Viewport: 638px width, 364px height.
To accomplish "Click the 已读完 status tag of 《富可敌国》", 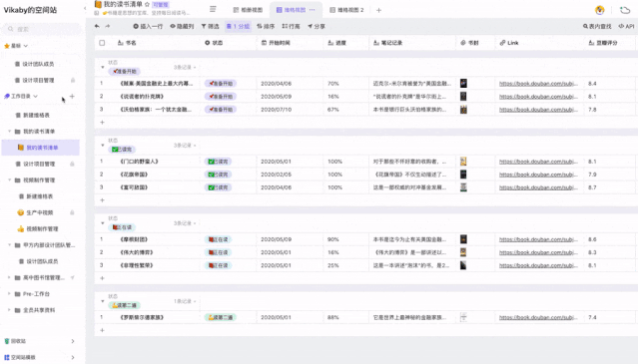I will point(218,187).
